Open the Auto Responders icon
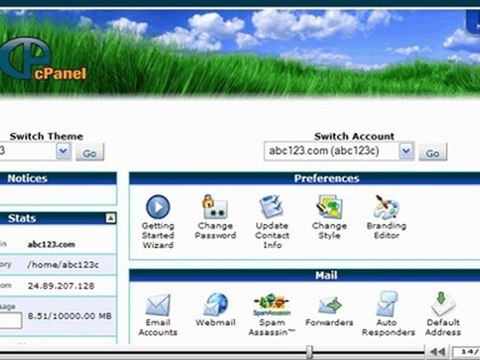 tap(387, 304)
